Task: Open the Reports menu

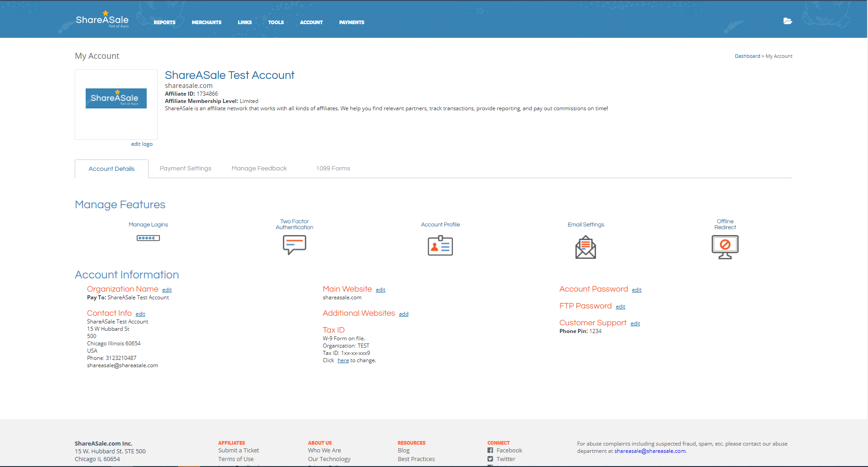Action: point(164,22)
